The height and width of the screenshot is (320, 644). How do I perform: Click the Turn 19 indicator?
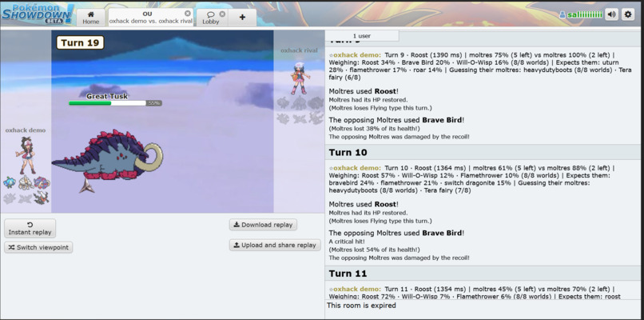coord(80,42)
